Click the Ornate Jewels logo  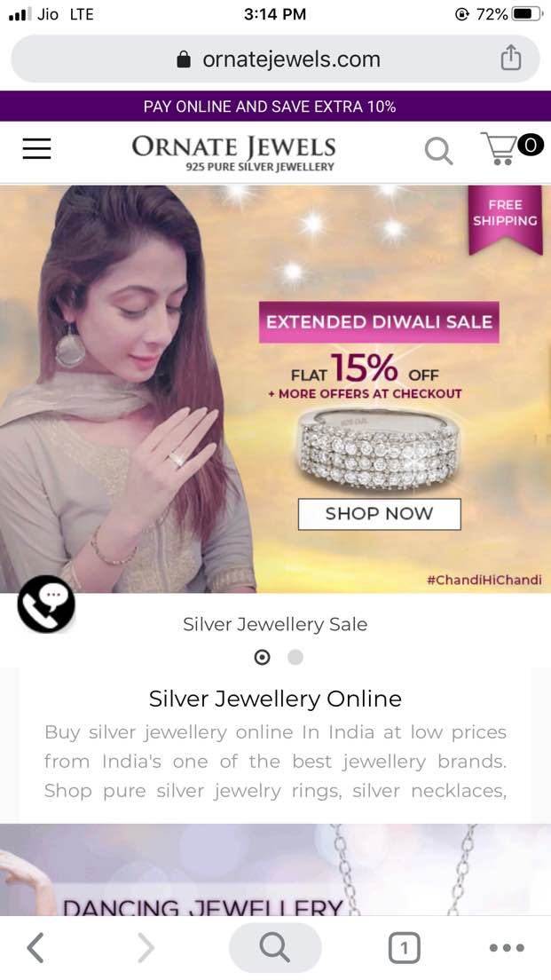(233, 153)
